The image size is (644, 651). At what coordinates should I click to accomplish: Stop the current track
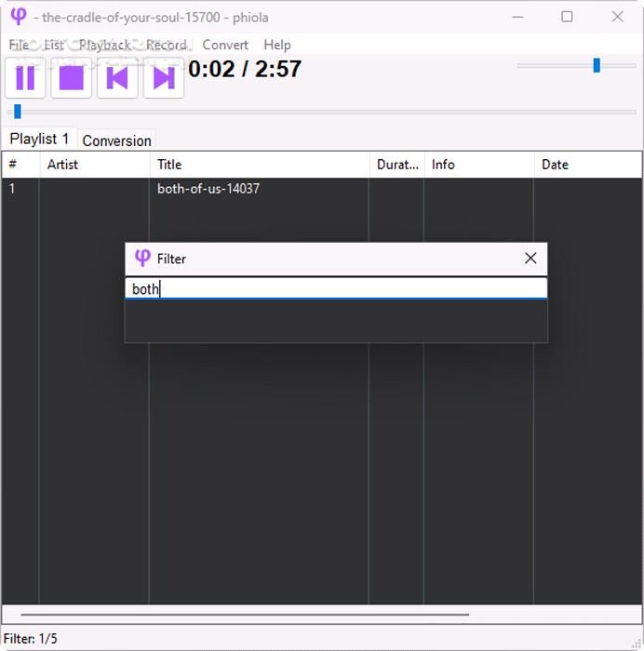tap(72, 78)
